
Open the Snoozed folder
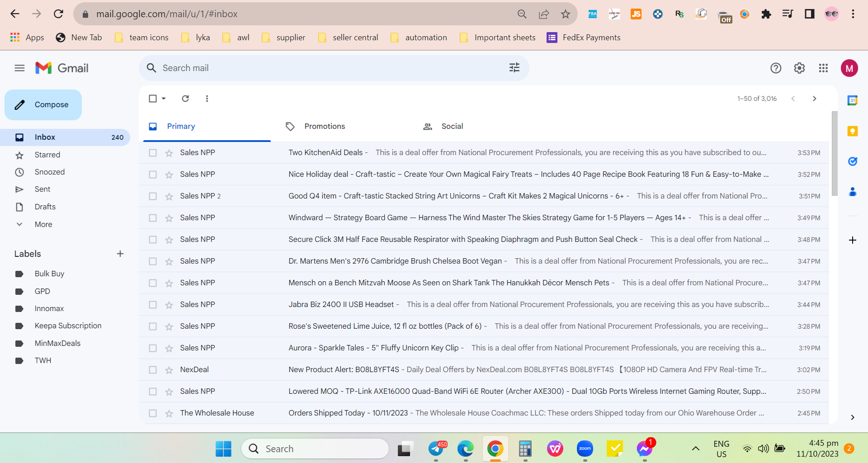[x=50, y=172]
